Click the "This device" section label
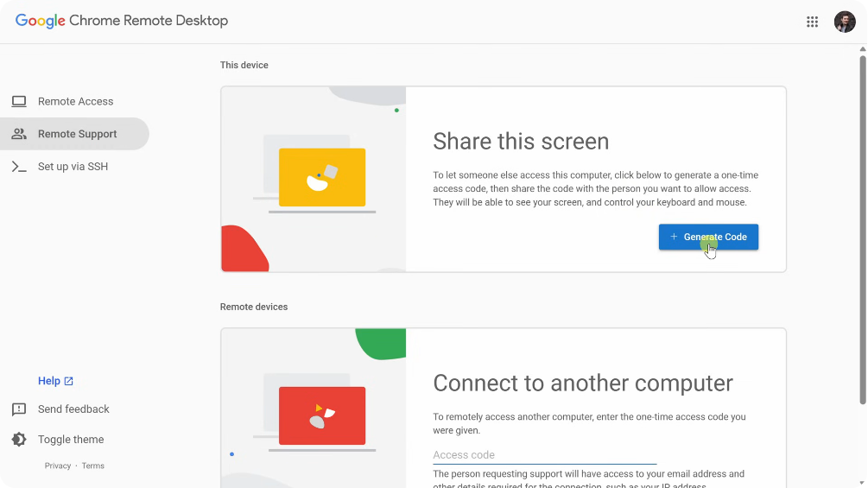 pos(244,66)
